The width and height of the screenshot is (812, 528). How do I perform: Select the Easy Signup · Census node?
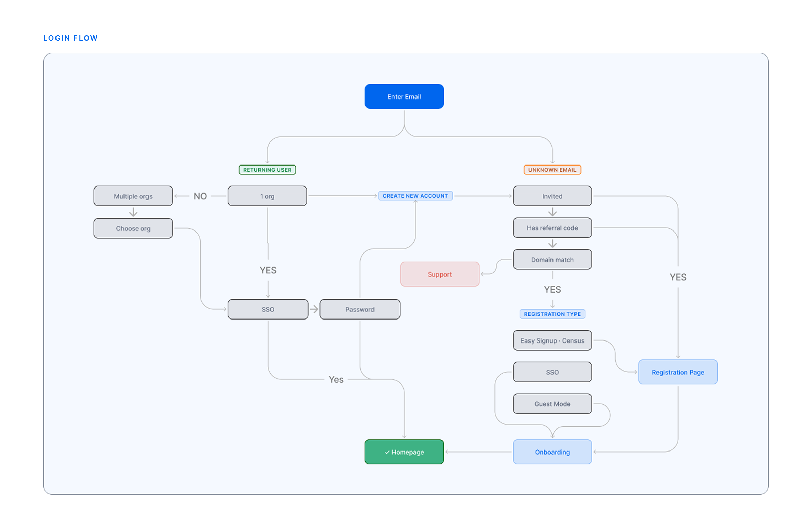coord(552,340)
